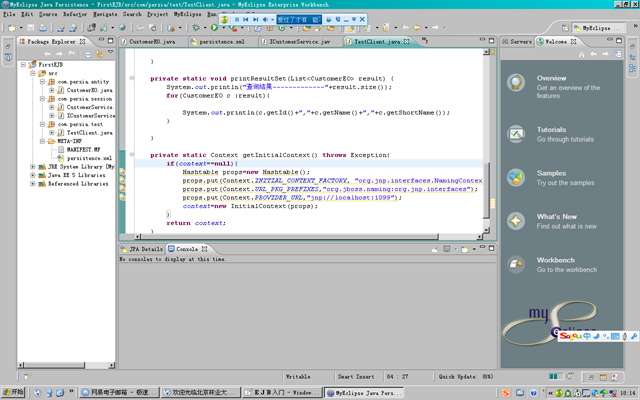Click the Welcome view home icon

pos(581,54)
